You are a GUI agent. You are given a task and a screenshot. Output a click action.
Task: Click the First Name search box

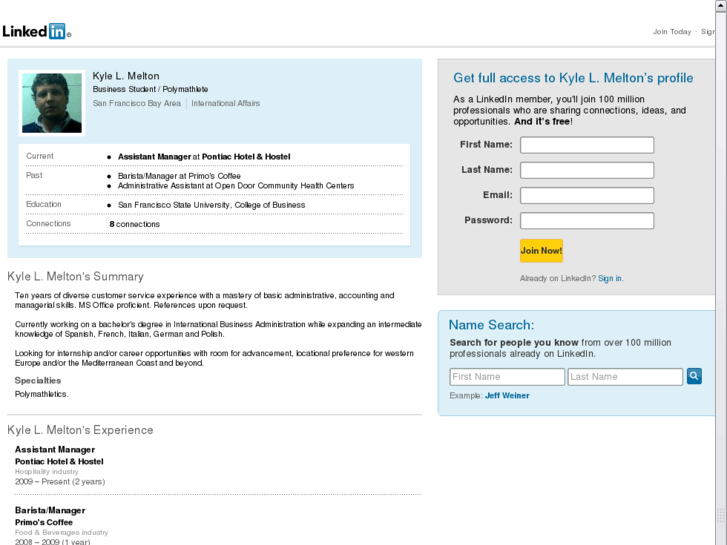pos(507,377)
